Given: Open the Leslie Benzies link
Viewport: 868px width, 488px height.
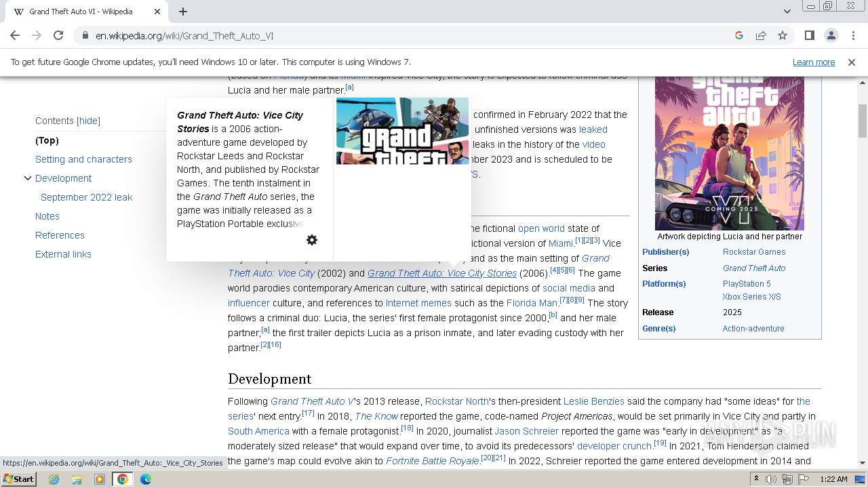Looking at the screenshot, I should [x=593, y=401].
